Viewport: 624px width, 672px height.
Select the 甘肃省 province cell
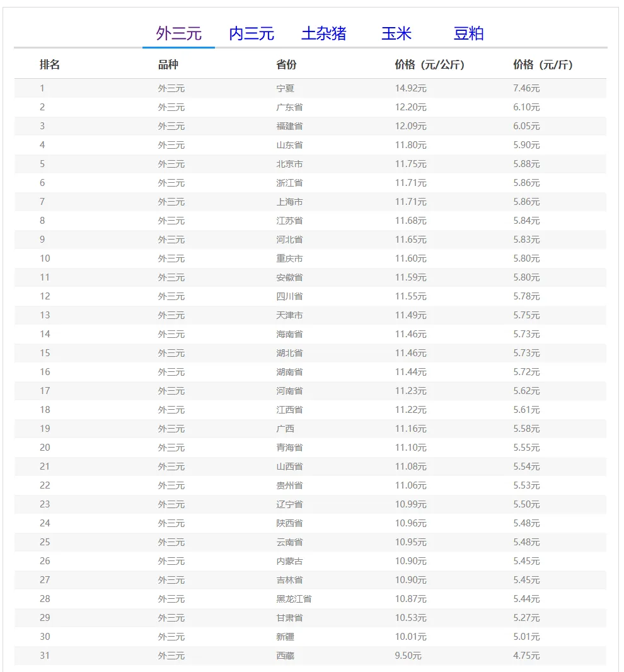coord(289,618)
